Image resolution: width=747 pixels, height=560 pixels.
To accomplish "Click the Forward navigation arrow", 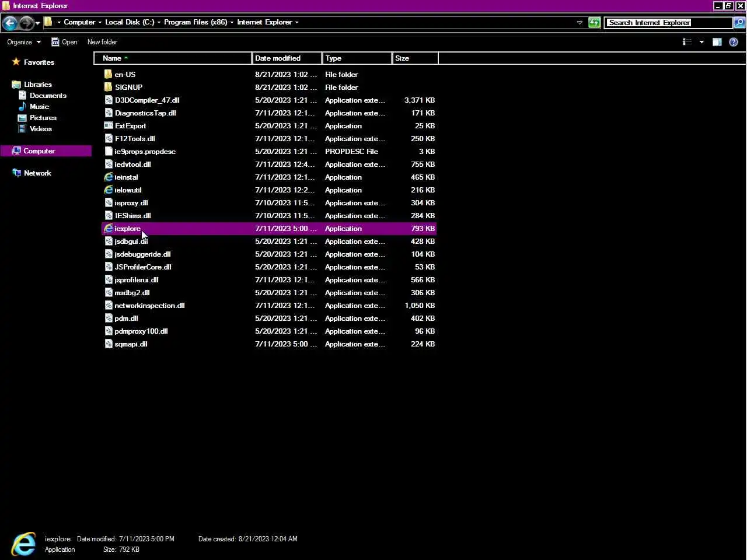I will point(26,23).
